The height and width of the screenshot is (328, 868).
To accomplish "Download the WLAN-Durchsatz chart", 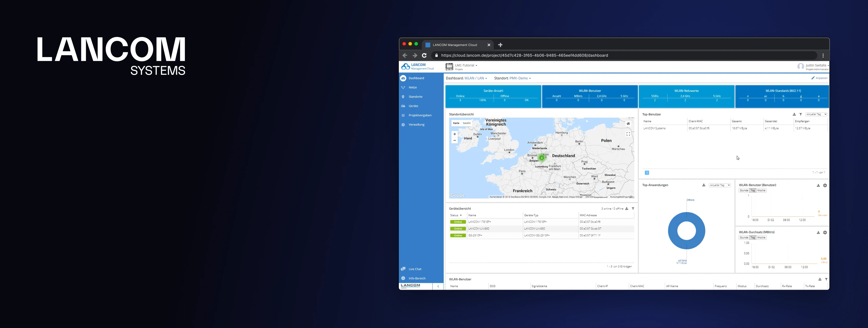I will click(x=818, y=232).
